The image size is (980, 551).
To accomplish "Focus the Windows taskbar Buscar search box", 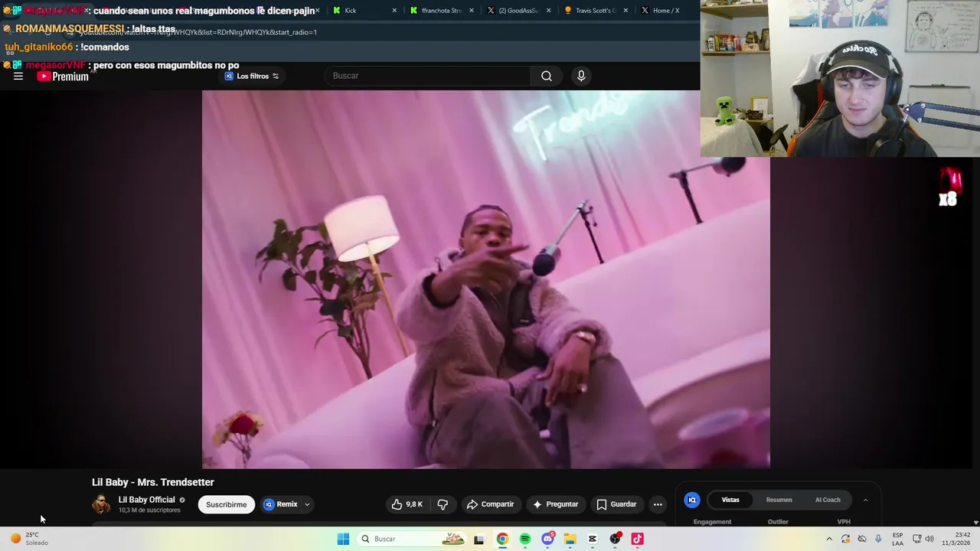I will pos(412,539).
